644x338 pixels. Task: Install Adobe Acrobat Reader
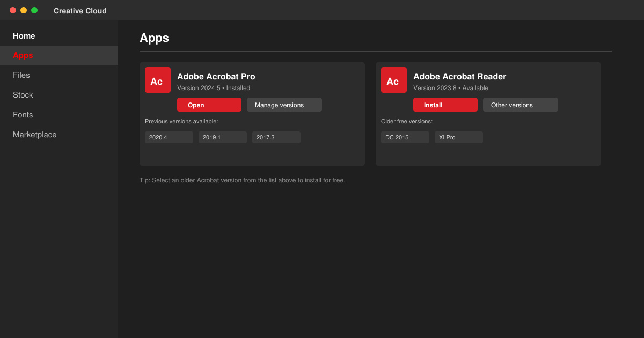[445, 105]
